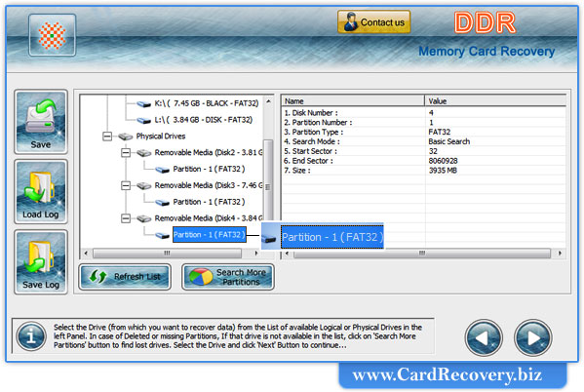Click the blue info icon
The width and height of the screenshot is (584, 392).
point(31,336)
